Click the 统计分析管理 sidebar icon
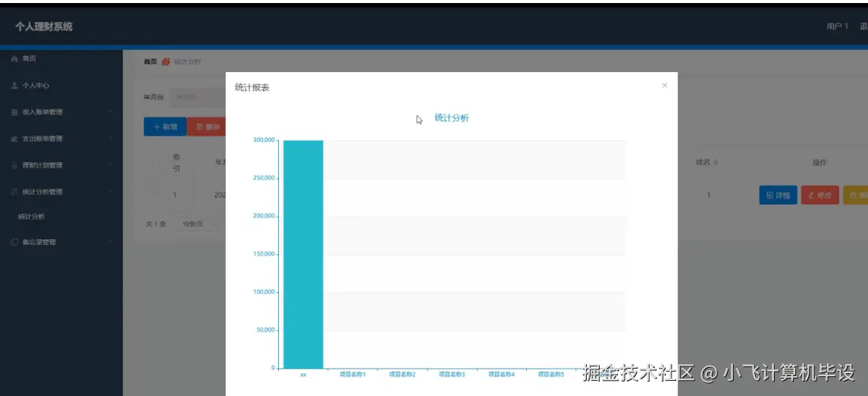Screen dimensions: 868x396 click(x=15, y=192)
